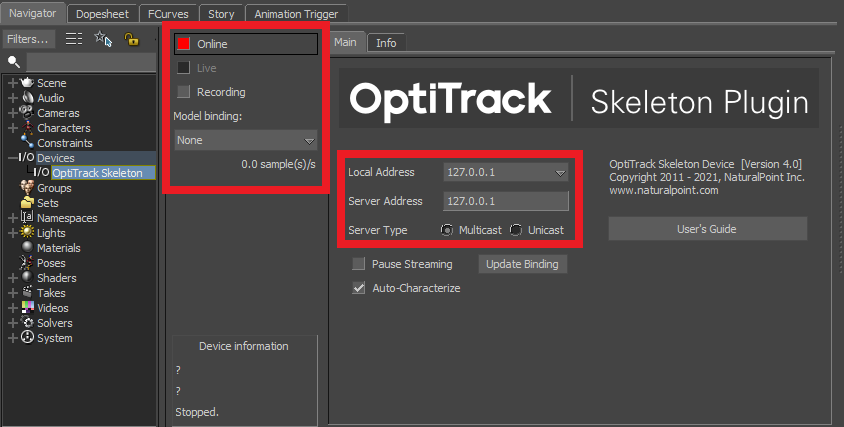Click the Cameras icon in Navigator tree

coord(27,113)
